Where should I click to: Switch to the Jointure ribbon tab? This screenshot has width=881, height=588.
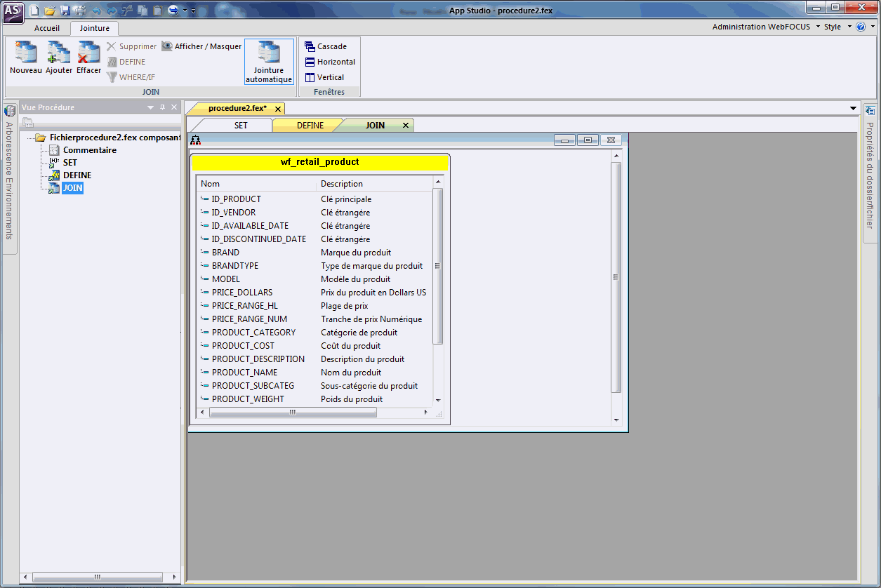(x=94, y=28)
